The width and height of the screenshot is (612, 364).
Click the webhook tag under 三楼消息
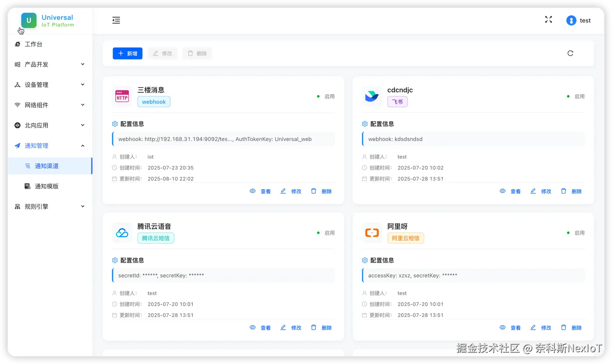point(153,102)
